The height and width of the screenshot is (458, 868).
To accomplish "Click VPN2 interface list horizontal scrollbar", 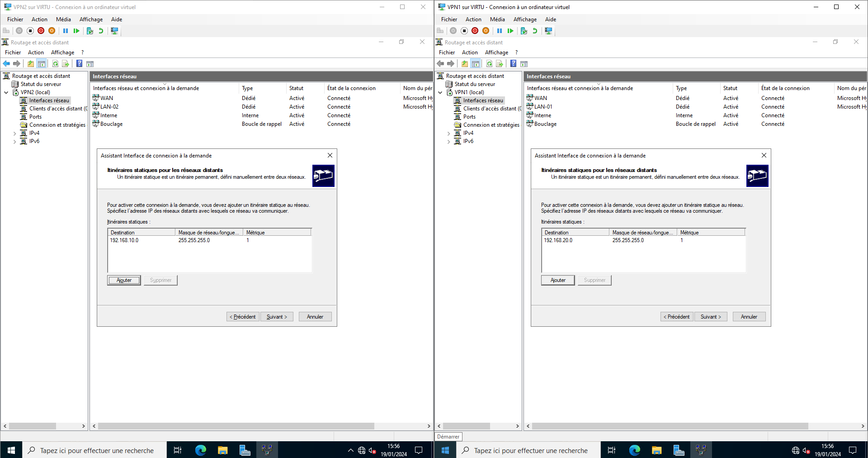I will (x=236, y=426).
